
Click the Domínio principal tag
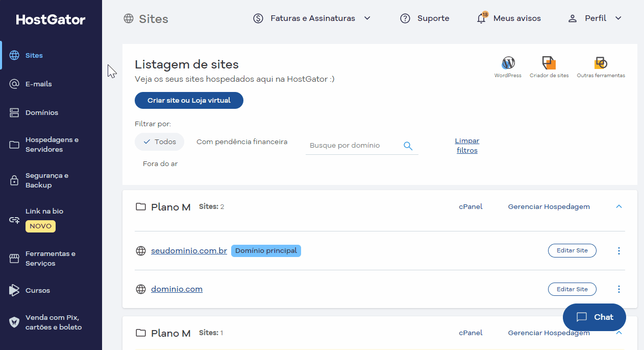(x=266, y=251)
